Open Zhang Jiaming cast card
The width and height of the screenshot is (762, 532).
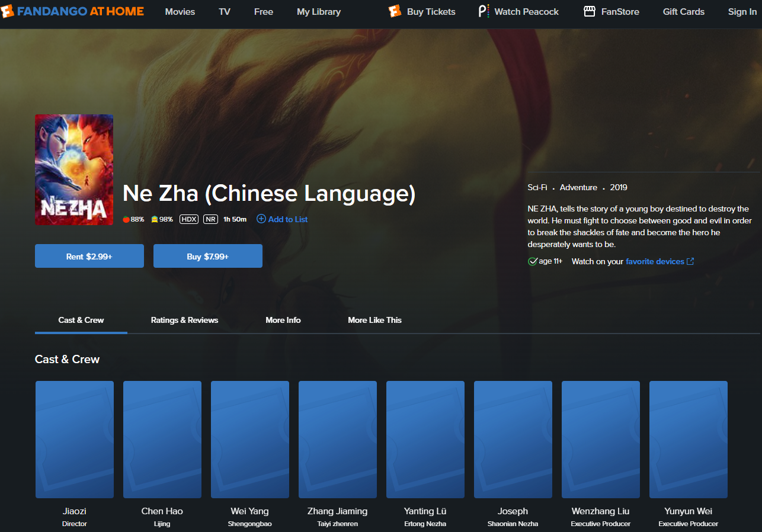338,440
